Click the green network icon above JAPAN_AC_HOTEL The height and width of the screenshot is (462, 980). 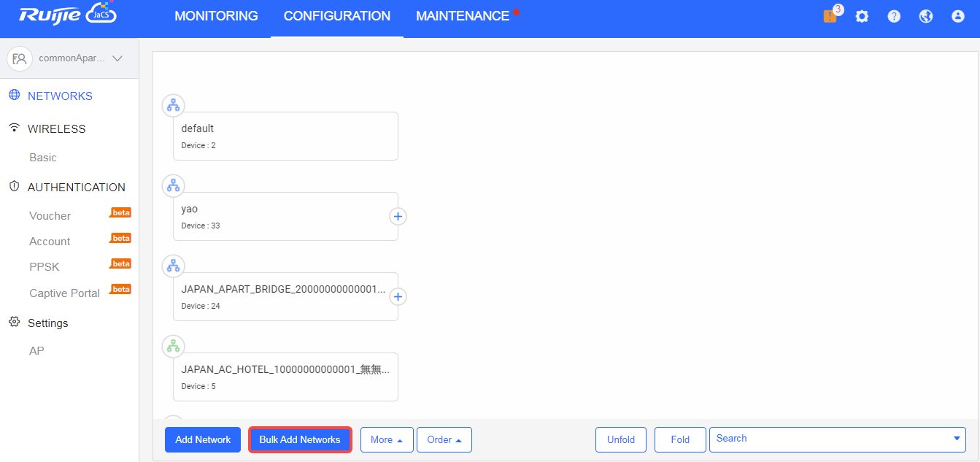(173, 347)
